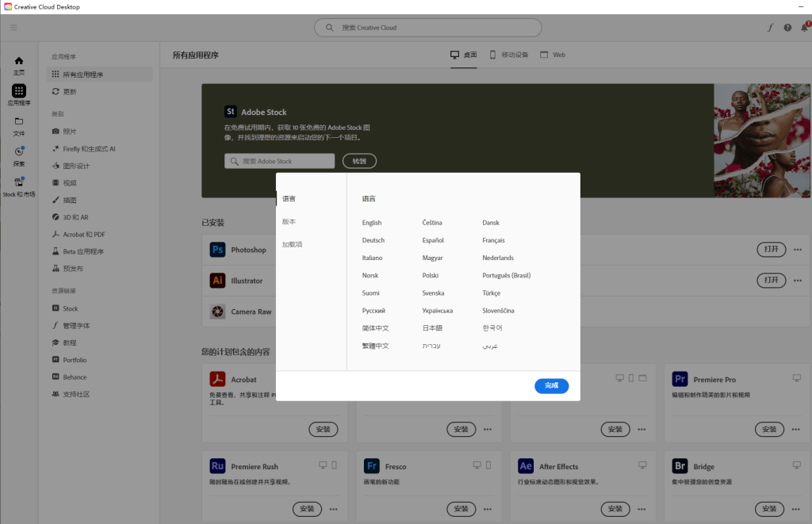Switch to the 加载项 settings tab
This screenshot has height=524, width=812.
292,244
